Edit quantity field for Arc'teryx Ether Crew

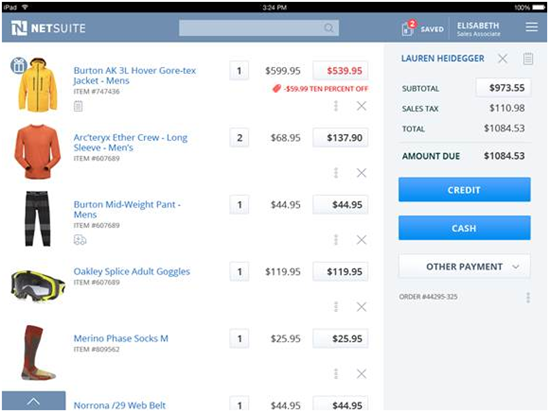tap(239, 138)
